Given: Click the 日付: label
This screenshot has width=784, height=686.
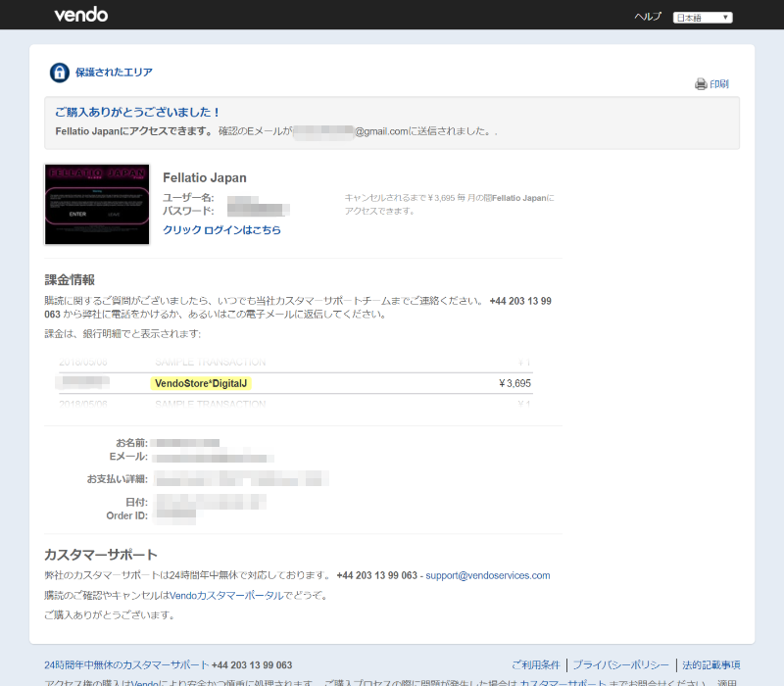Looking at the screenshot, I should pos(136,502).
